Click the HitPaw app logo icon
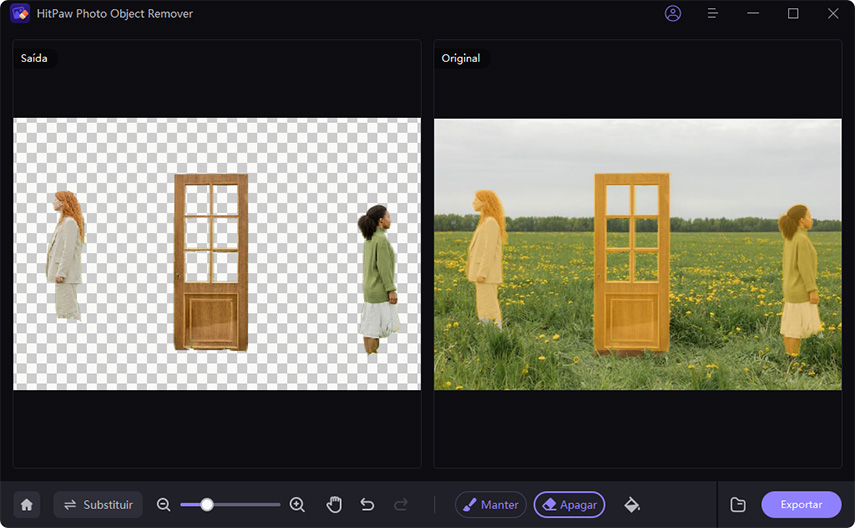This screenshot has height=528, width=855. pos(20,13)
